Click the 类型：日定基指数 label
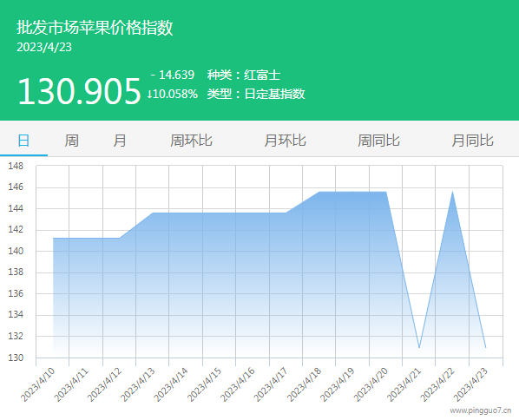Screen dimensions: 519x420 click(256, 94)
